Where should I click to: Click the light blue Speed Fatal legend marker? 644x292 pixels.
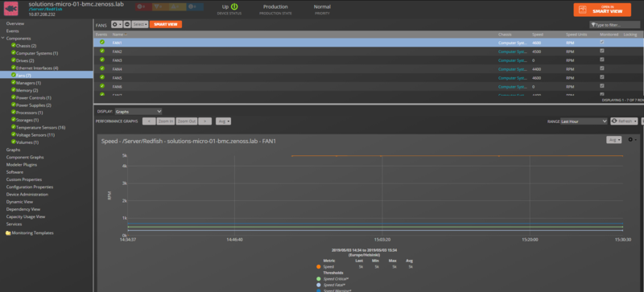(319, 285)
